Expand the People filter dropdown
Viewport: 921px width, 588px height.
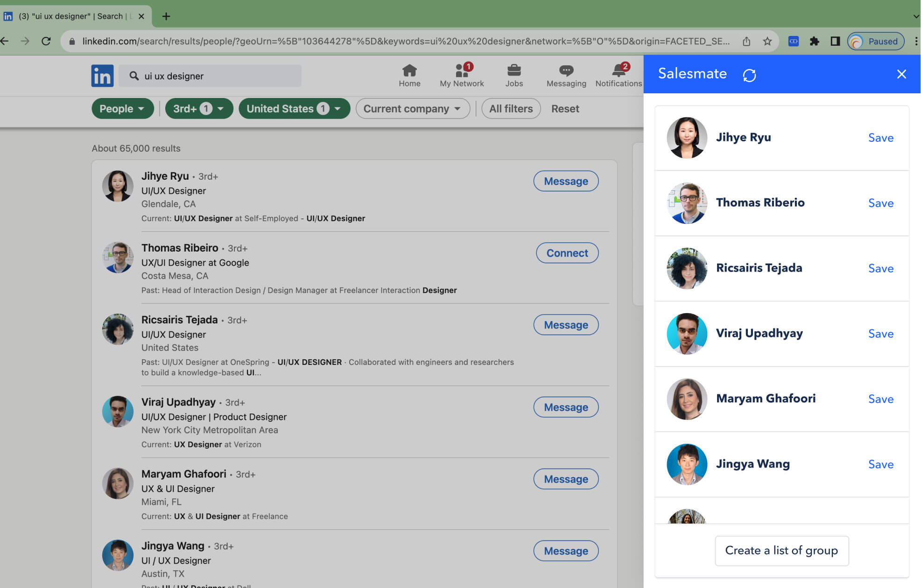pyautogui.click(x=122, y=109)
